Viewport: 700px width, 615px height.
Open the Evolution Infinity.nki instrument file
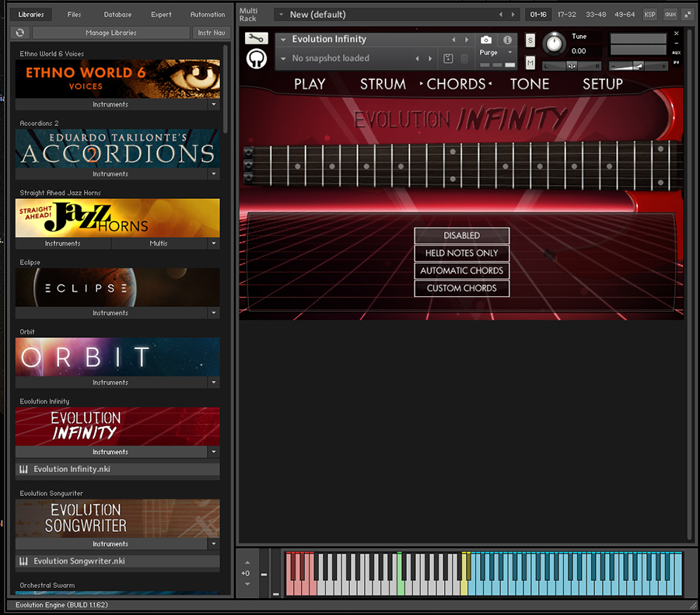pos(117,469)
